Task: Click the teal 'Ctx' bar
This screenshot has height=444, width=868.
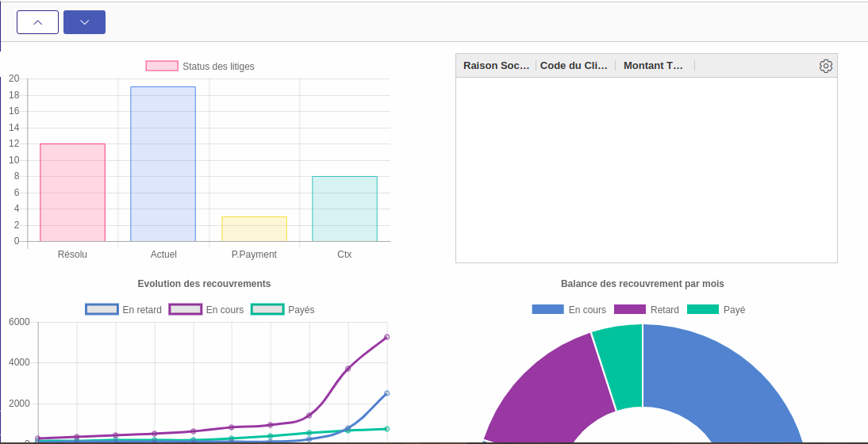Action: [x=344, y=209]
